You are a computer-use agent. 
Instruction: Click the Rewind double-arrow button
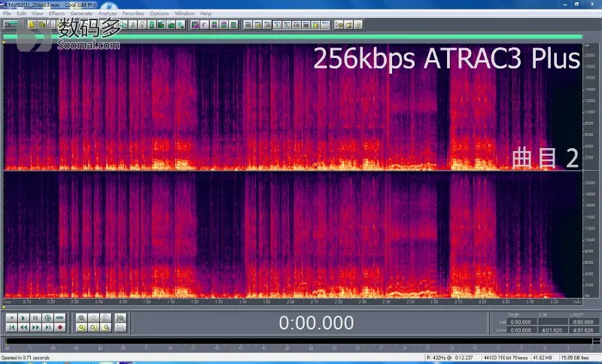[x=23, y=327]
